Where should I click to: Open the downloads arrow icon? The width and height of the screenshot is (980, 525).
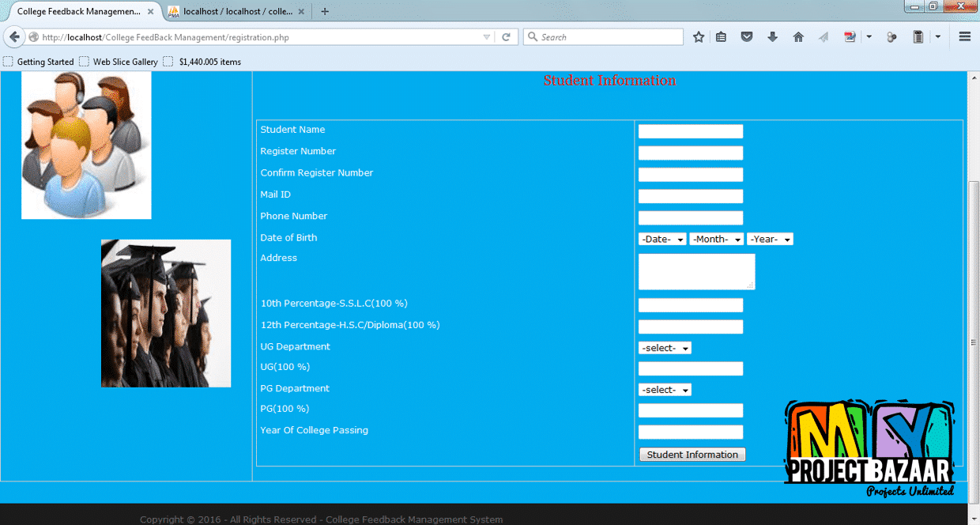pos(772,37)
